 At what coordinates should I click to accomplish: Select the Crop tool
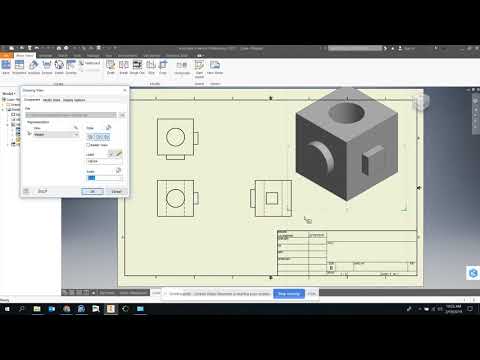(x=163, y=67)
